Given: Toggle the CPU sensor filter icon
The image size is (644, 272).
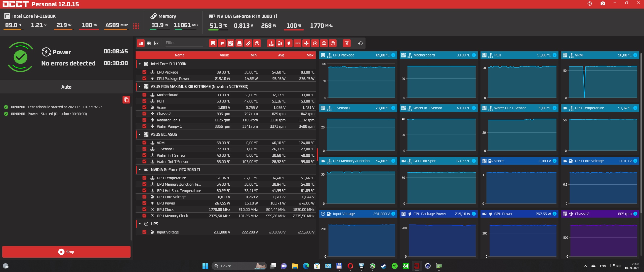Looking at the screenshot, I should pyautogui.click(x=213, y=43).
